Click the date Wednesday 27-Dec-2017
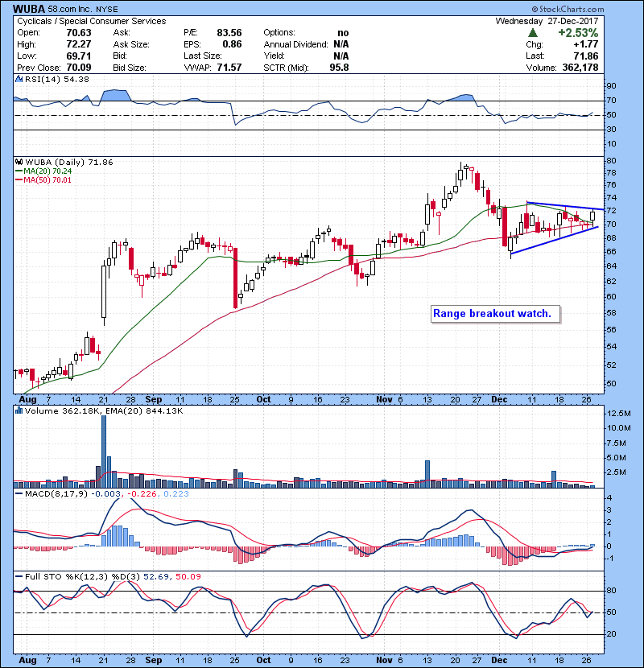The height and width of the screenshot is (668, 644). [547, 21]
